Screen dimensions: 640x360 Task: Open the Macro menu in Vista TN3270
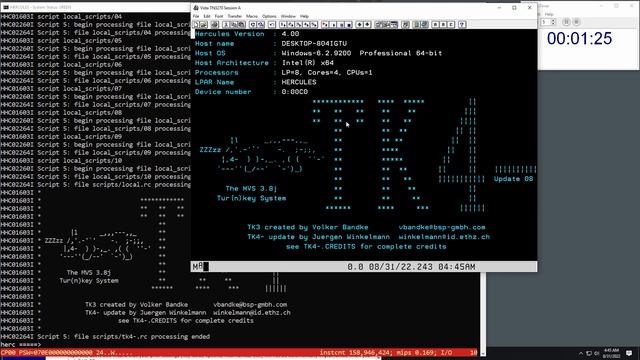tap(252, 16)
